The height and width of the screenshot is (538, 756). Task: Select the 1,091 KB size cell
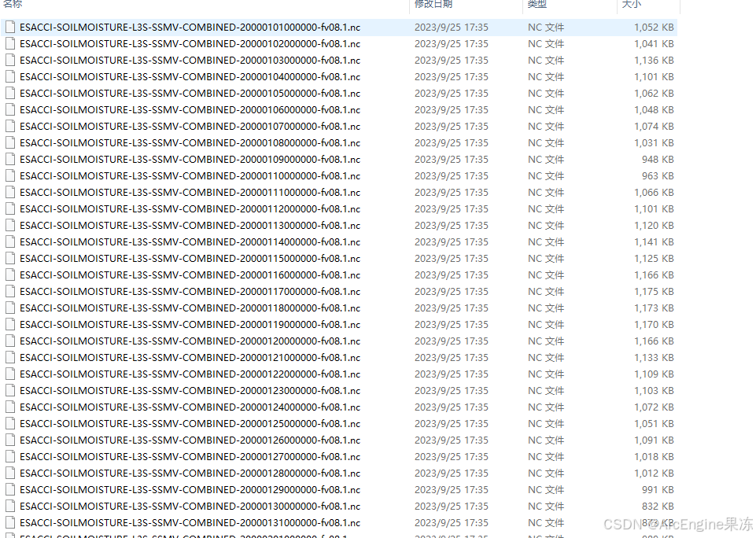pyautogui.click(x=654, y=440)
